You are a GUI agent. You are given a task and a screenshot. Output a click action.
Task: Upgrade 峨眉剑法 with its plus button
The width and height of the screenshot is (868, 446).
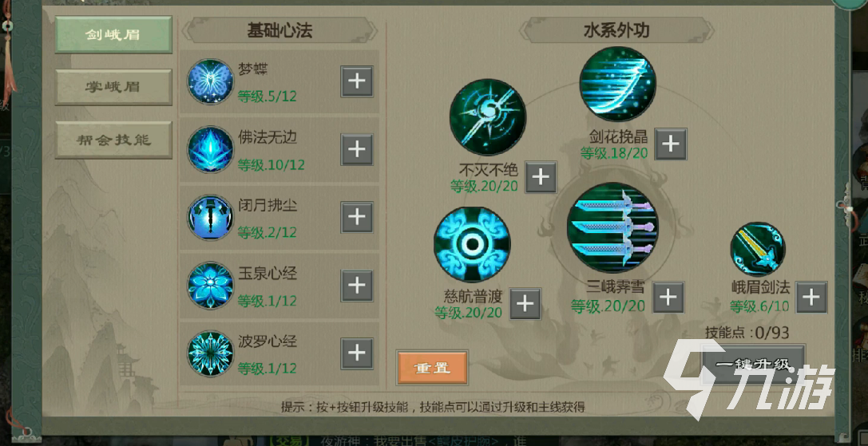click(811, 297)
